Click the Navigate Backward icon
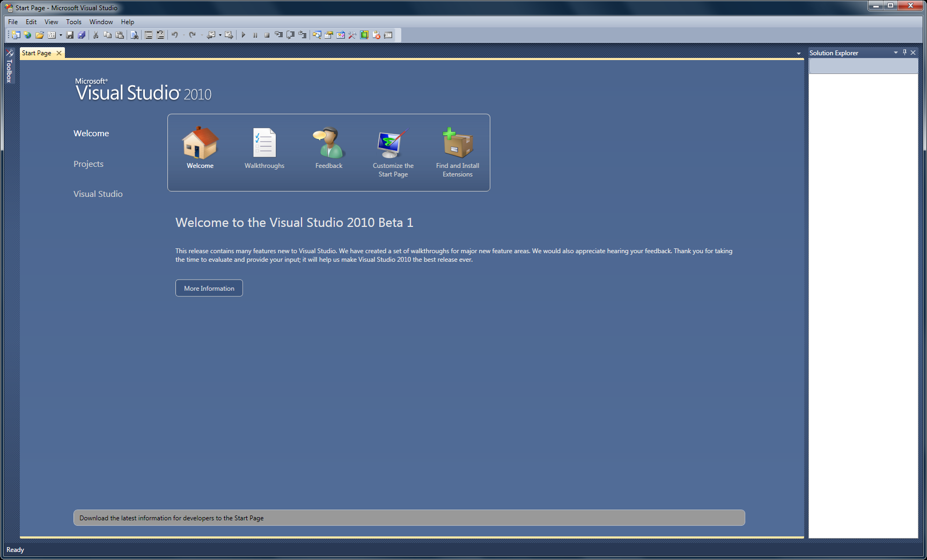 tap(211, 35)
